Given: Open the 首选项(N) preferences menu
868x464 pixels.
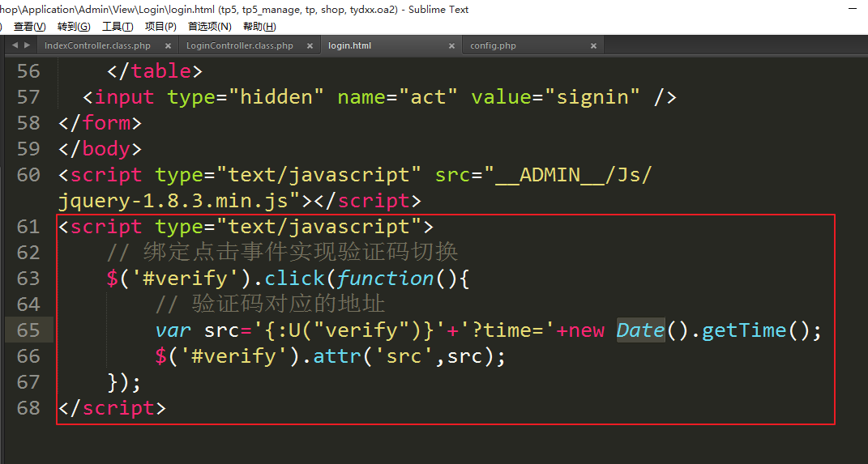Looking at the screenshot, I should pos(209,27).
